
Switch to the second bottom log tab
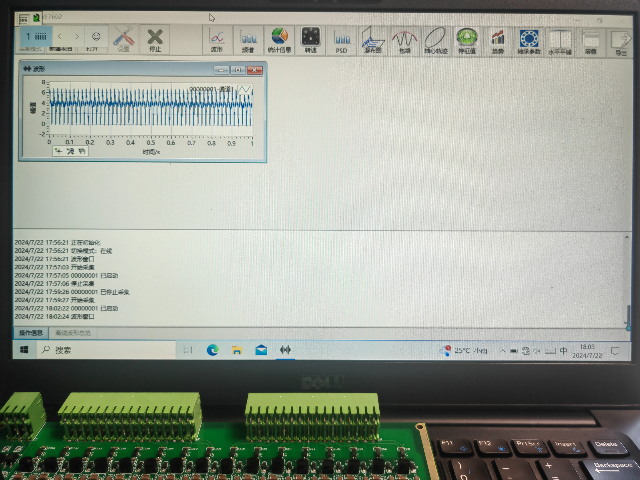tap(73, 333)
